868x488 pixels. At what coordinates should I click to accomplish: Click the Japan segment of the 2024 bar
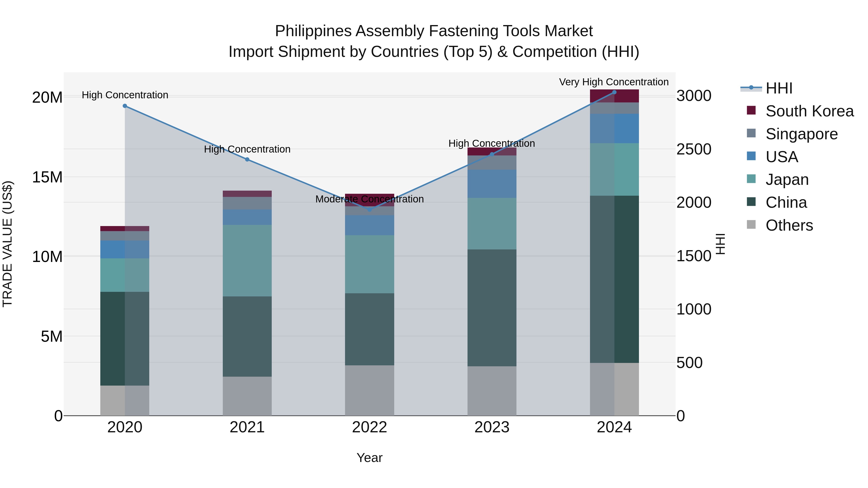614,169
